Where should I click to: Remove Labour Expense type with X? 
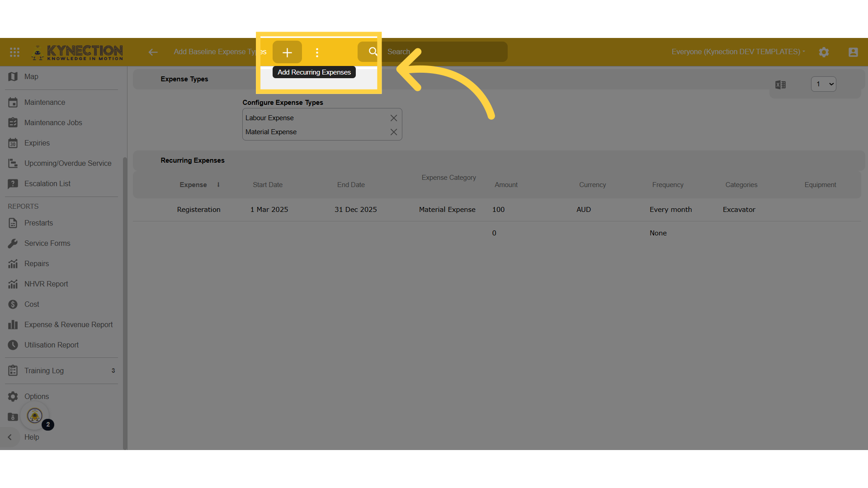pyautogui.click(x=393, y=118)
